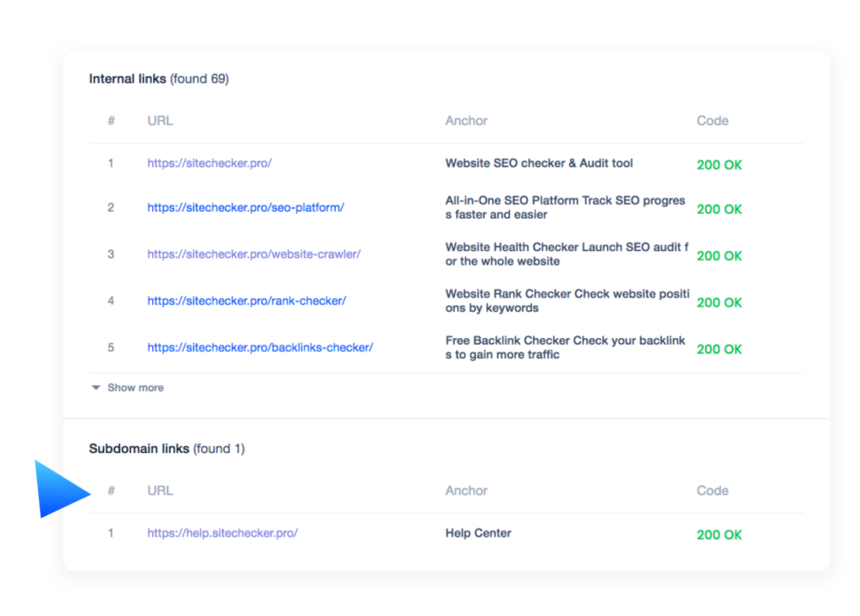Click Code column header in Subdomain links

coord(712,490)
